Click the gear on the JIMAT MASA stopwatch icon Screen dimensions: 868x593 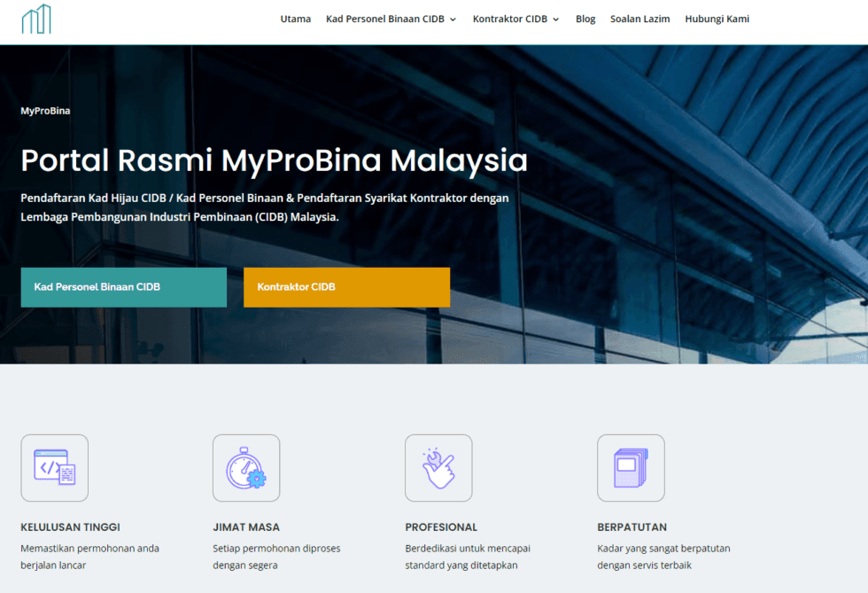255,479
